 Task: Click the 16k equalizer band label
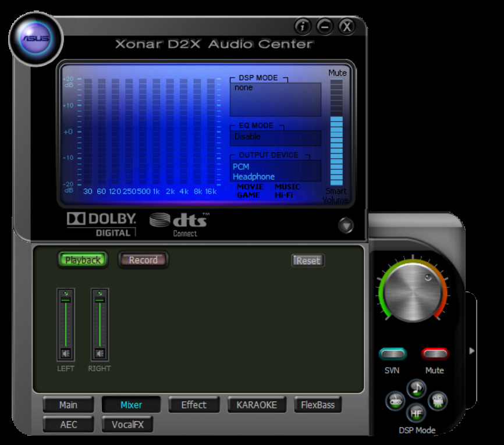click(x=211, y=191)
